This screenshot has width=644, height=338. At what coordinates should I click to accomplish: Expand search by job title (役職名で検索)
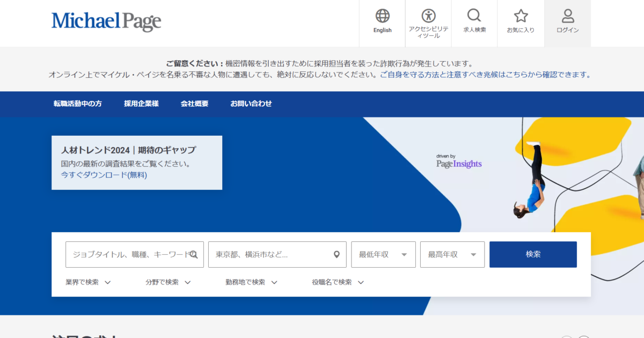pyautogui.click(x=338, y=282)
